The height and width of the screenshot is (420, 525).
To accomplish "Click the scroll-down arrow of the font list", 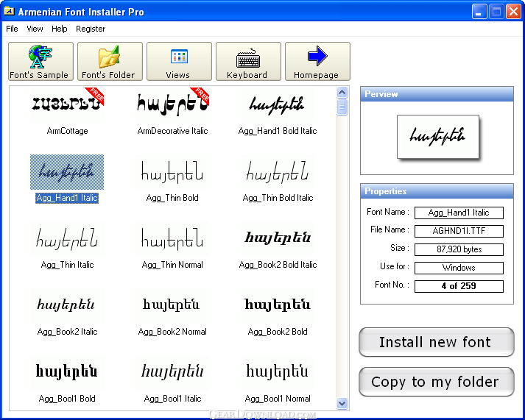I will (x=342, y=403).
